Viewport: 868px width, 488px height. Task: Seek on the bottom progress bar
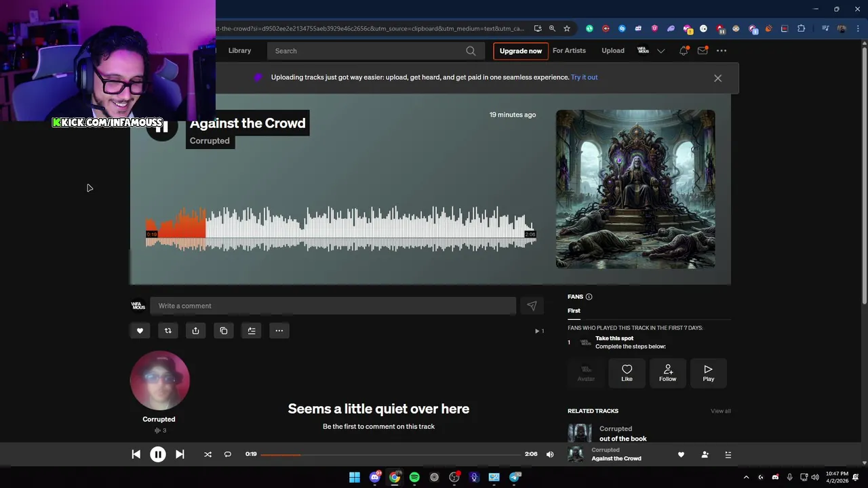(x=390, y=454)
